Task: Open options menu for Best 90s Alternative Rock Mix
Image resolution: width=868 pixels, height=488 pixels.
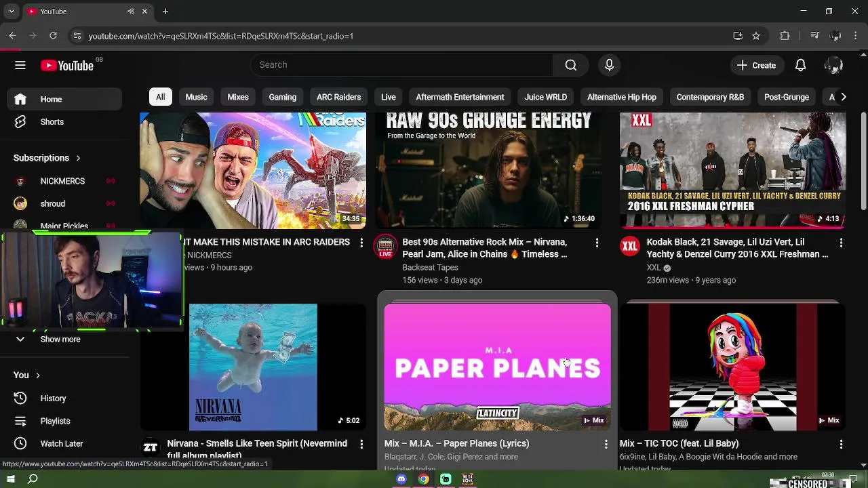Action: pyautogui.click(x=597, y=242)
